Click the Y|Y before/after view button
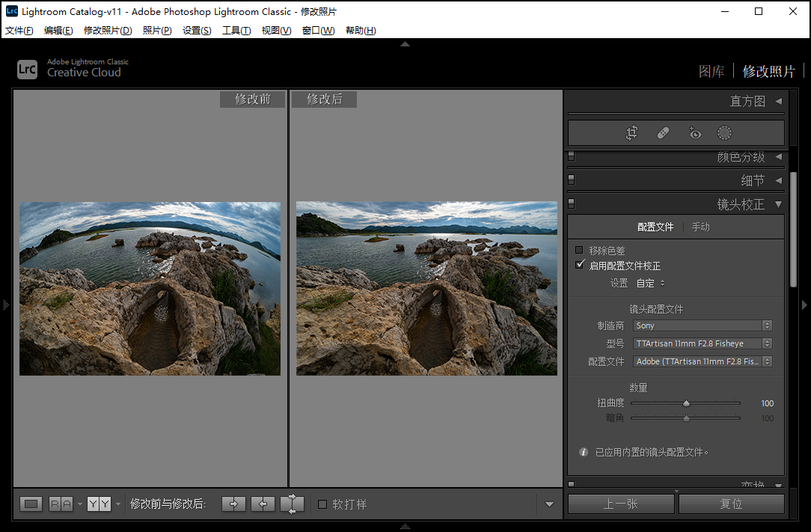Viewport: 811px width, 532px height. click(x=99, y=504)
